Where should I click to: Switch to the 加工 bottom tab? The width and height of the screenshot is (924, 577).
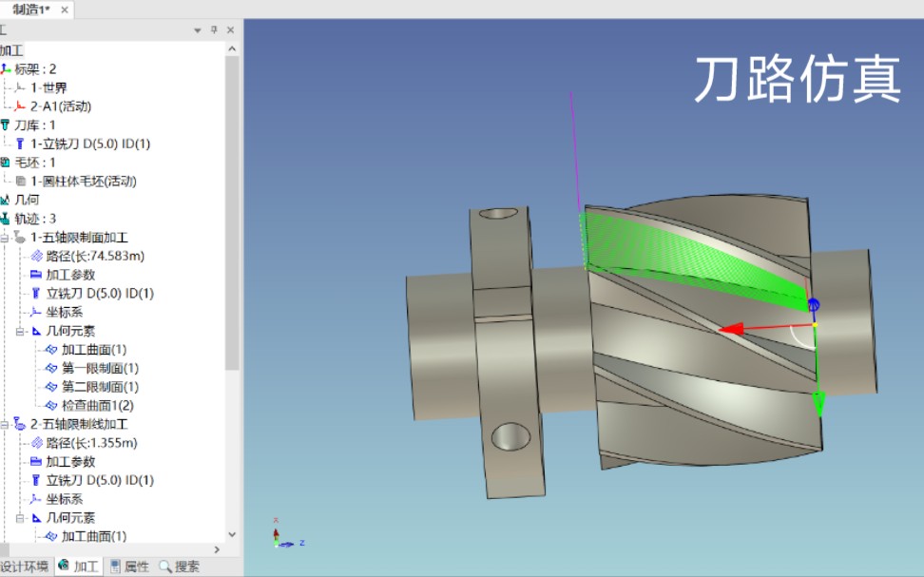click(x=78, y=567)
